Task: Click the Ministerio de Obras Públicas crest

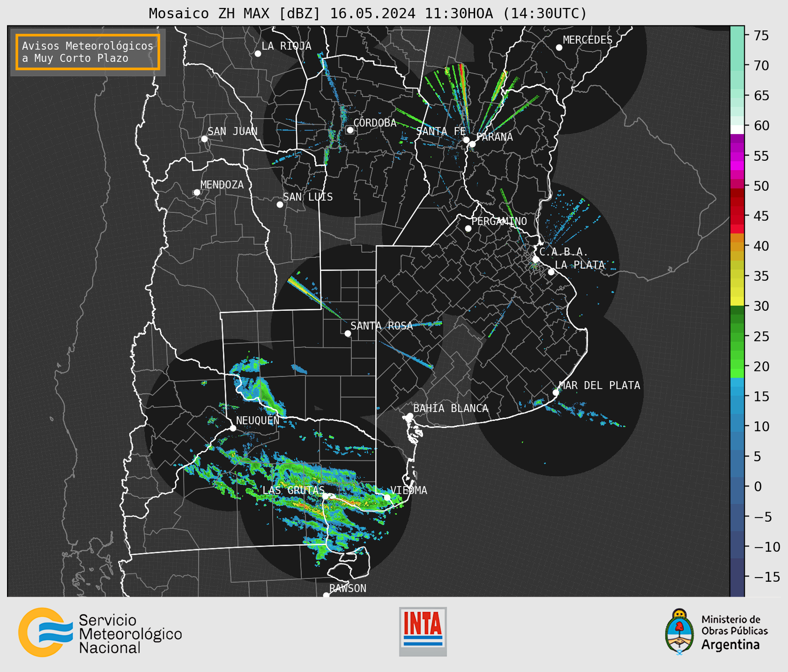Action: click(680, 632)
